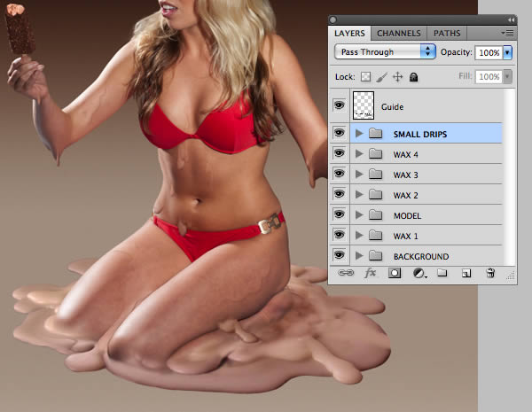This screenshot has height=412, width=532.
Task: Close the Layers panel via round button
Action: tap(333, 20)
